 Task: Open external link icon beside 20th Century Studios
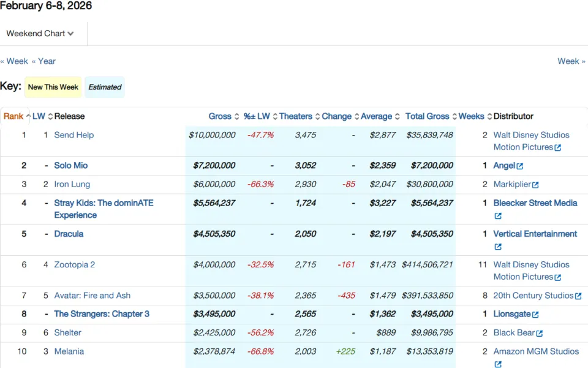tap(578, 296)
